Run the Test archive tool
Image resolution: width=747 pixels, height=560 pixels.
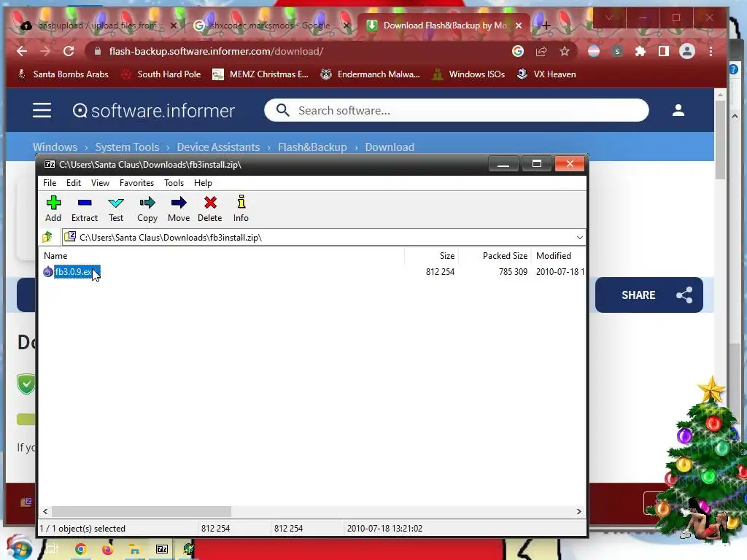(x=116, y=208)
